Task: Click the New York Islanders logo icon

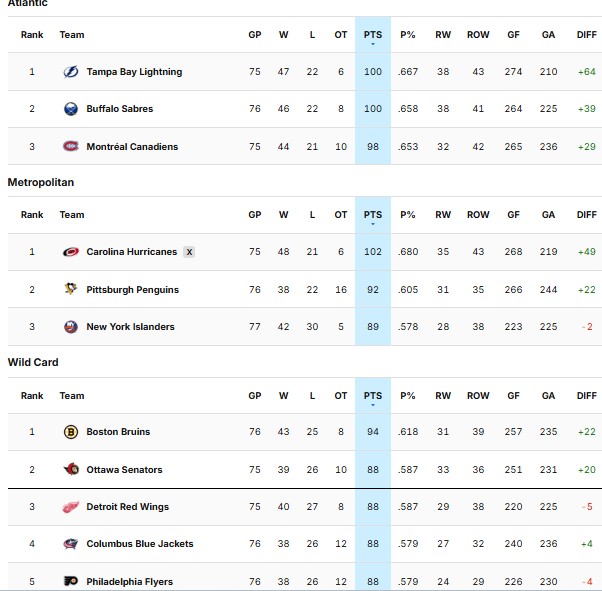Action: pos(71,327)
